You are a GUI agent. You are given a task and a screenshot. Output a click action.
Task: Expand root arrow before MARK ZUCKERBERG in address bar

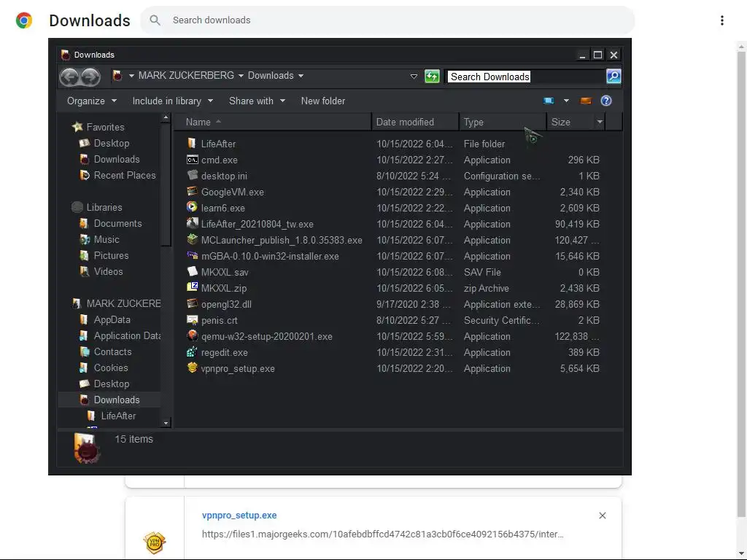coord(131,76)
